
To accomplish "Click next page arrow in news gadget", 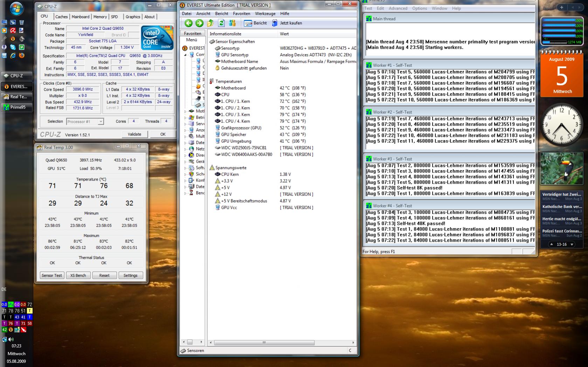I will (572, 245).
